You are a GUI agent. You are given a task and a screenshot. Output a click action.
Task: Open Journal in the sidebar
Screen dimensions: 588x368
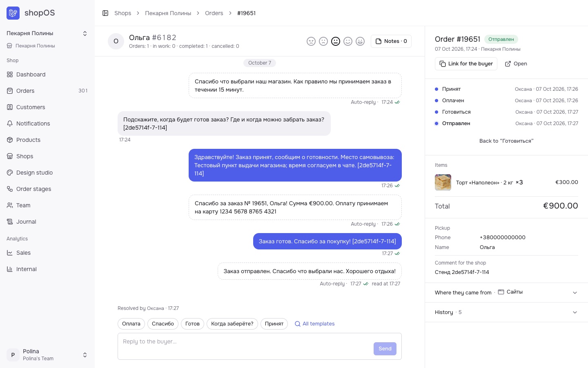47,222
